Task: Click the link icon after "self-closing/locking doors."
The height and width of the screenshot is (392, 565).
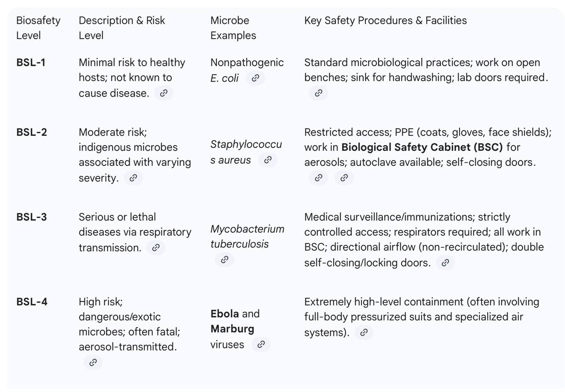Action: (x=445, y=263)
